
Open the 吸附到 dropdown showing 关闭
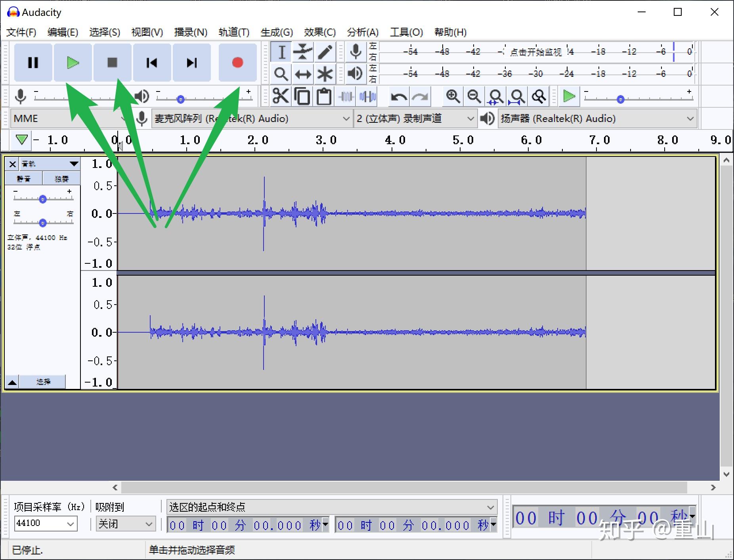126,524
